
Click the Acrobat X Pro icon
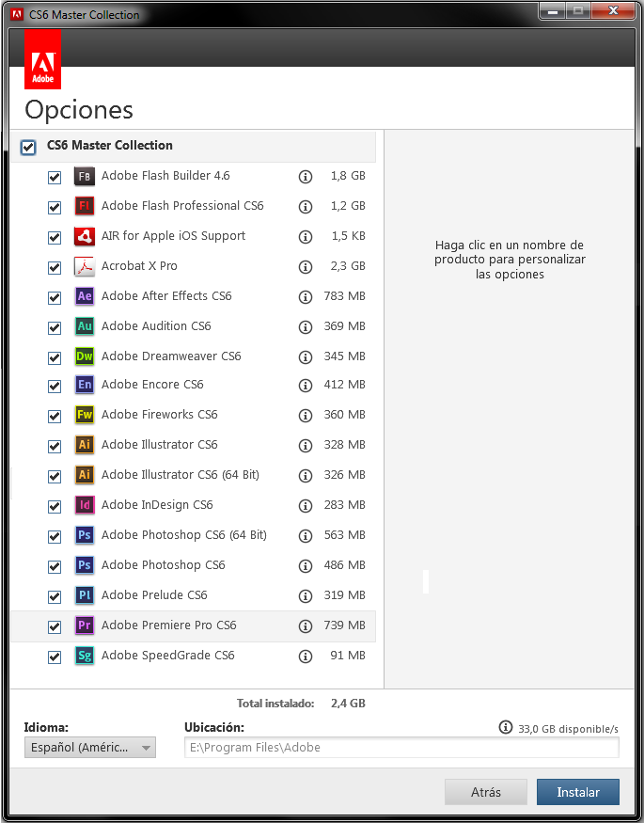(85, 266)
